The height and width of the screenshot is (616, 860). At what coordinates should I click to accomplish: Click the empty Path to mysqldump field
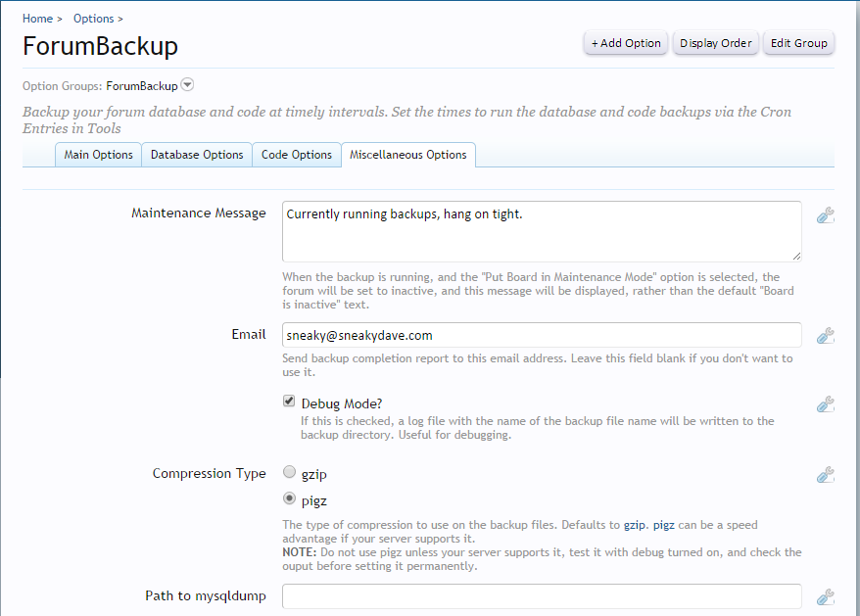(539, 595)
